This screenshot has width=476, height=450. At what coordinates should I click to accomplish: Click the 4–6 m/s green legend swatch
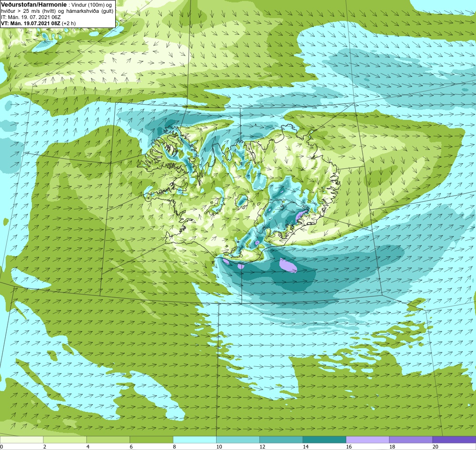tap(108, 440)
